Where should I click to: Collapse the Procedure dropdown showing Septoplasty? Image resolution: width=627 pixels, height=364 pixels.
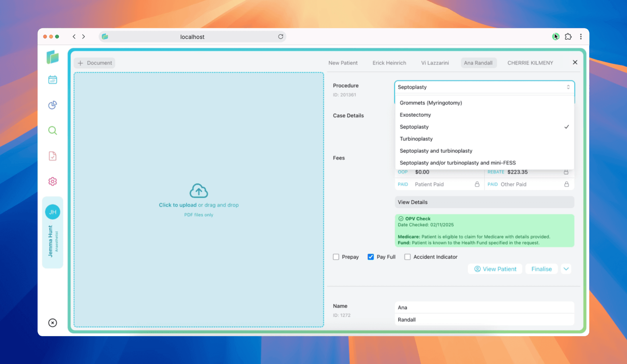pyautogui.click(x=484, y=87)
